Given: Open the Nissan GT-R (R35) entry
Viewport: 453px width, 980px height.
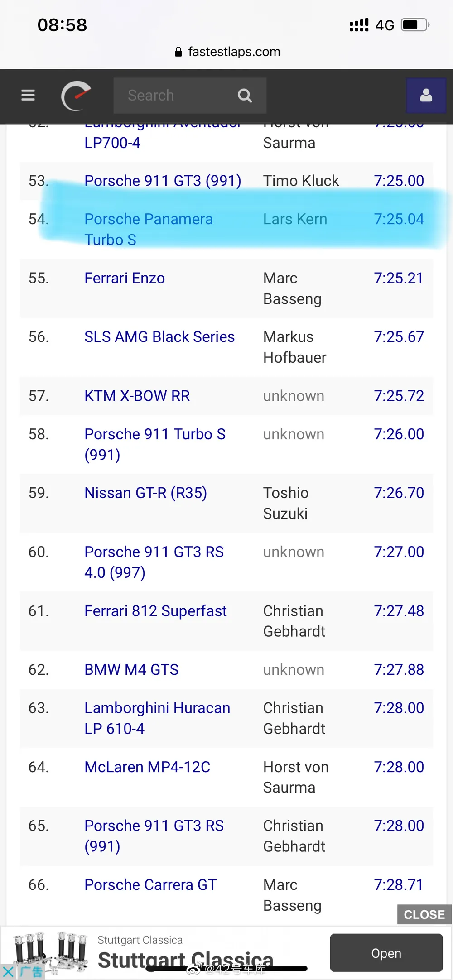Looking at the screenshot, I should click(x=145, y=493).
